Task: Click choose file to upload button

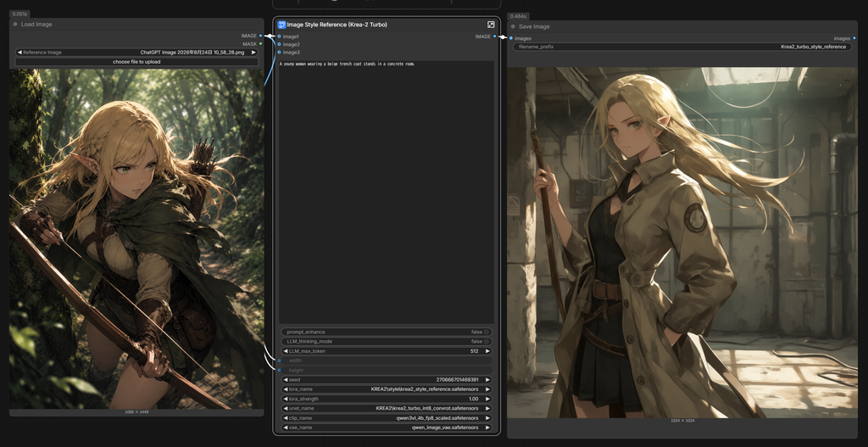Action: [x=136, y=62]
